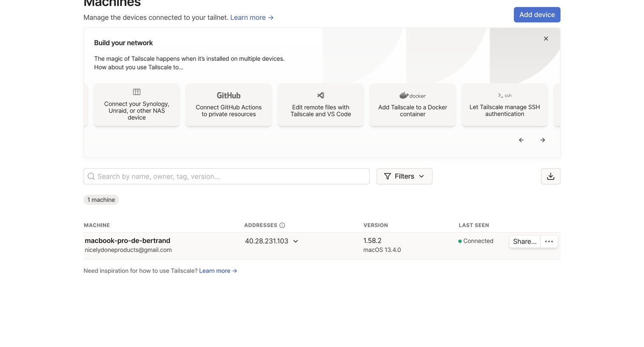Open Learn more link under Machines
The height and width of the screenshot is (347, 644).
[x=252, y=17]
